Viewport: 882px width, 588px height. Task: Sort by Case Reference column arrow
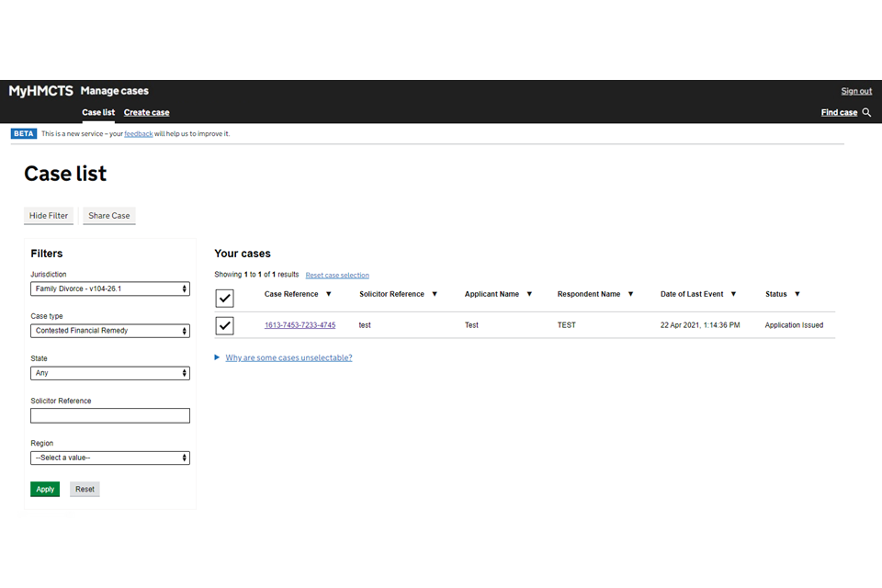(329, 294)
